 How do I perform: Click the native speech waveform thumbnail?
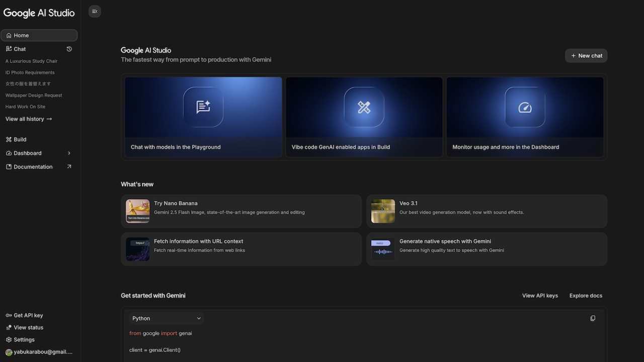click(383, 249)
